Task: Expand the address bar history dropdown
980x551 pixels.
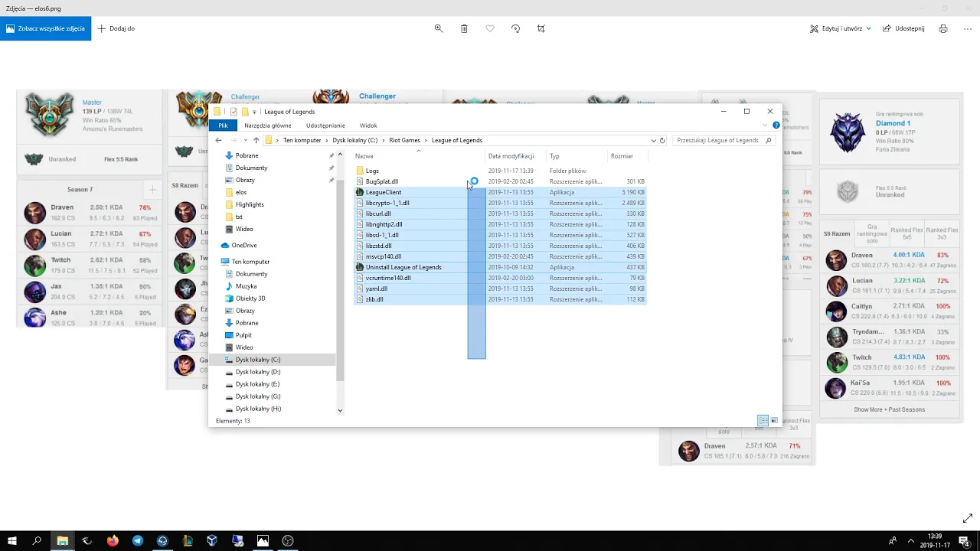Action: click(x=653, y=140)
